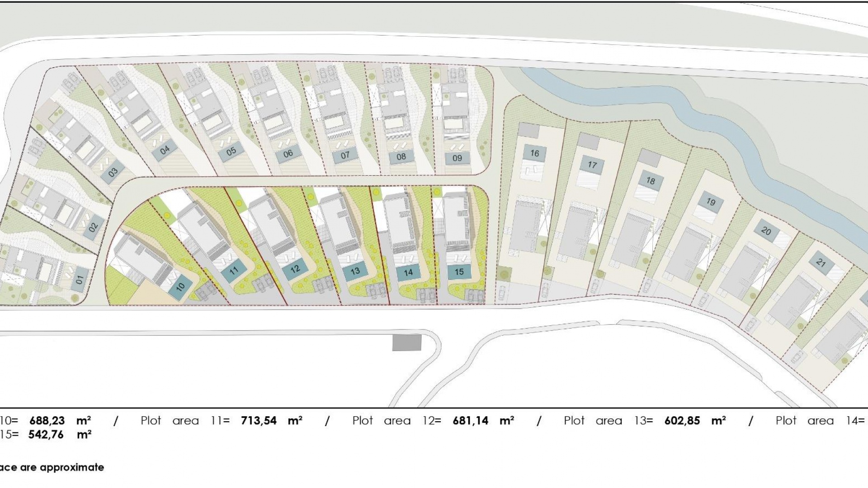Select plot label 10
Image resolution: width=868 pixels, height=488 pixels.
180,286
